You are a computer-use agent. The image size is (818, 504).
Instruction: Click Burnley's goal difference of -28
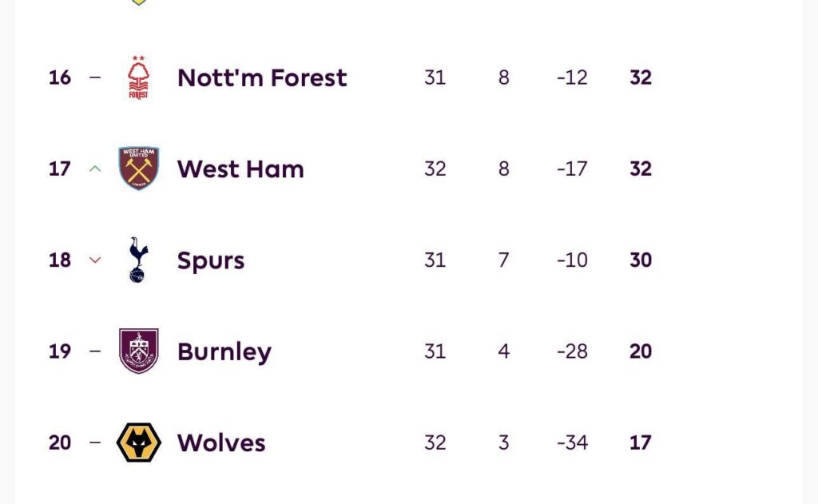571,351
